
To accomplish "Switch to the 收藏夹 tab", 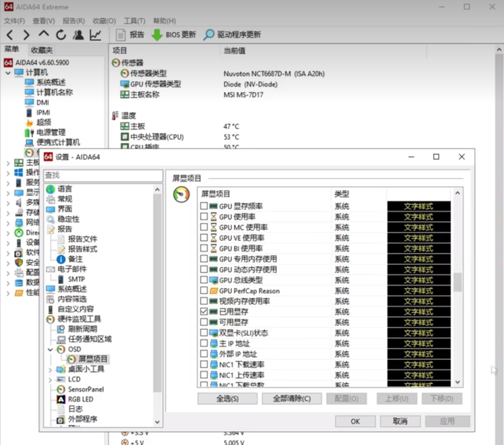I will pyautogui.click(x=42, y=50).
